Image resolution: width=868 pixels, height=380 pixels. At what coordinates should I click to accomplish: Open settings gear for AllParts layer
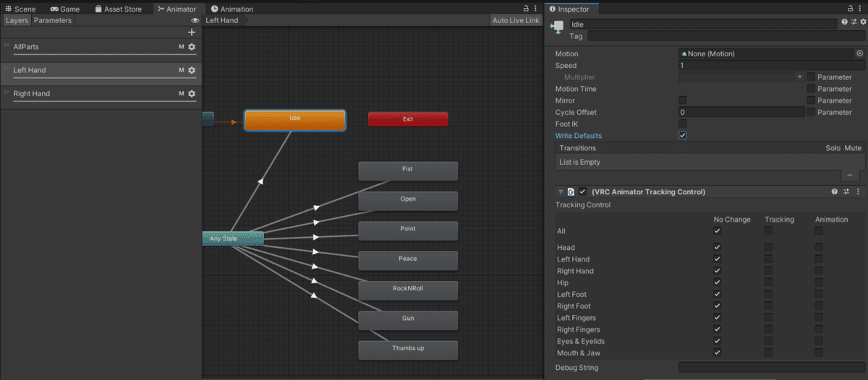pos(192,47)
